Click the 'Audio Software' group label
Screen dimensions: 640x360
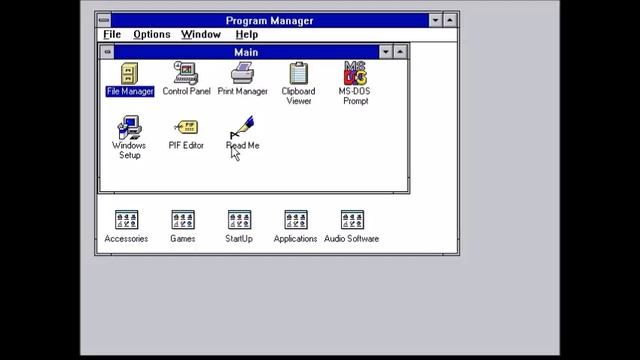(x=351, y=239)
